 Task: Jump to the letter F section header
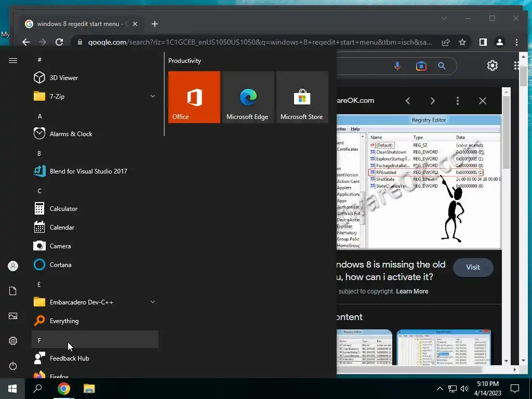[95, 340]
